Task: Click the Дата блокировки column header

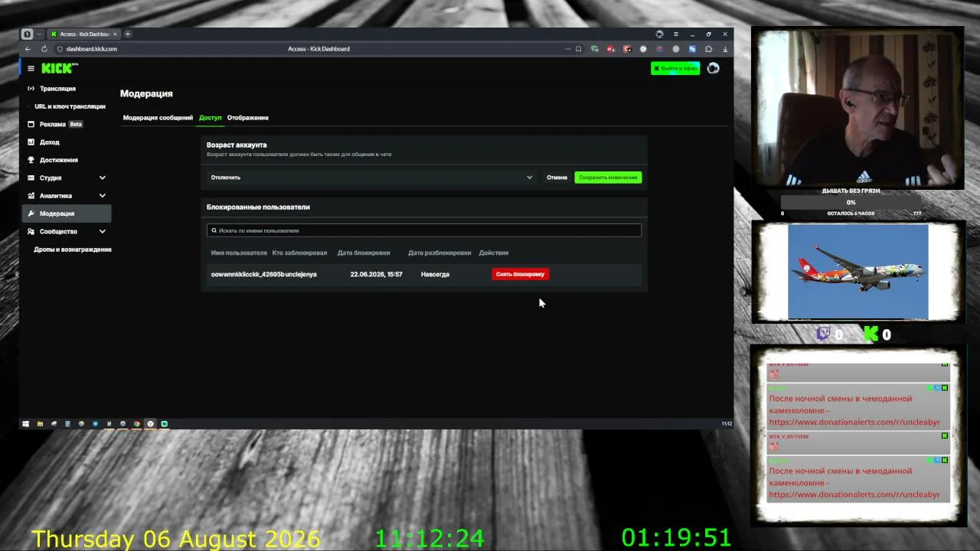Action: tap(364, 253)
